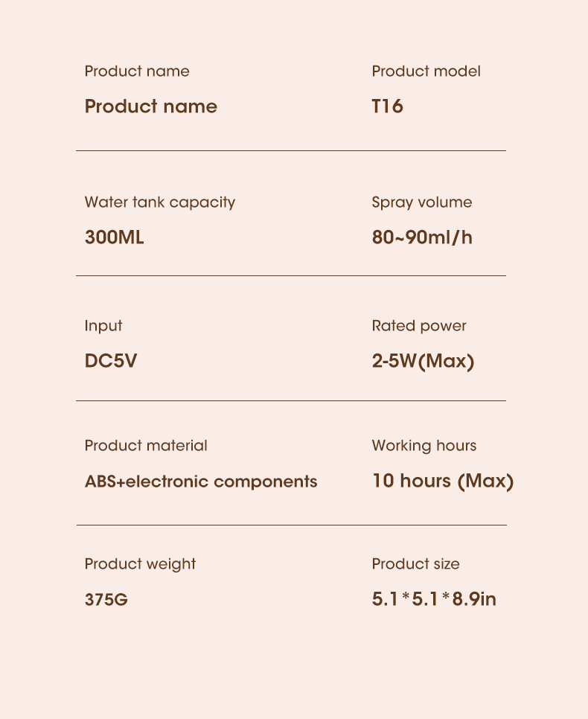This screenshot has width=588, height=719.
Task: Click the 'Water tank capacity' label
Action: (x=159, y=202)
